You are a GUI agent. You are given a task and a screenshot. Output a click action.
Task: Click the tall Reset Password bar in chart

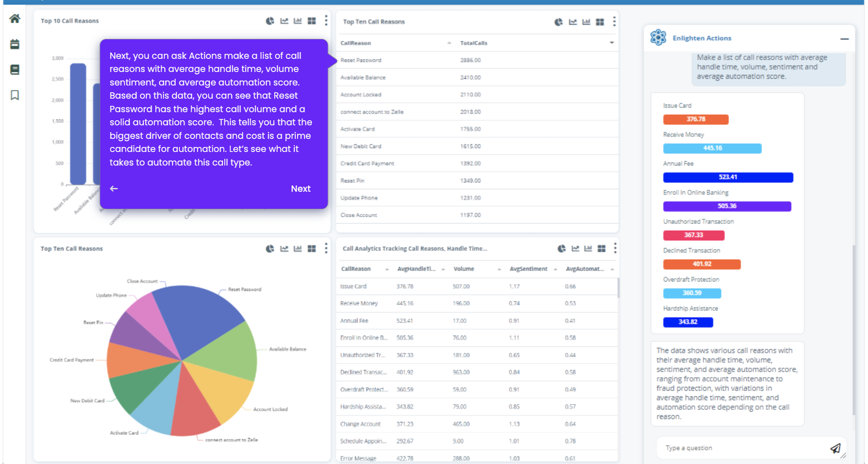click(78, 124)
